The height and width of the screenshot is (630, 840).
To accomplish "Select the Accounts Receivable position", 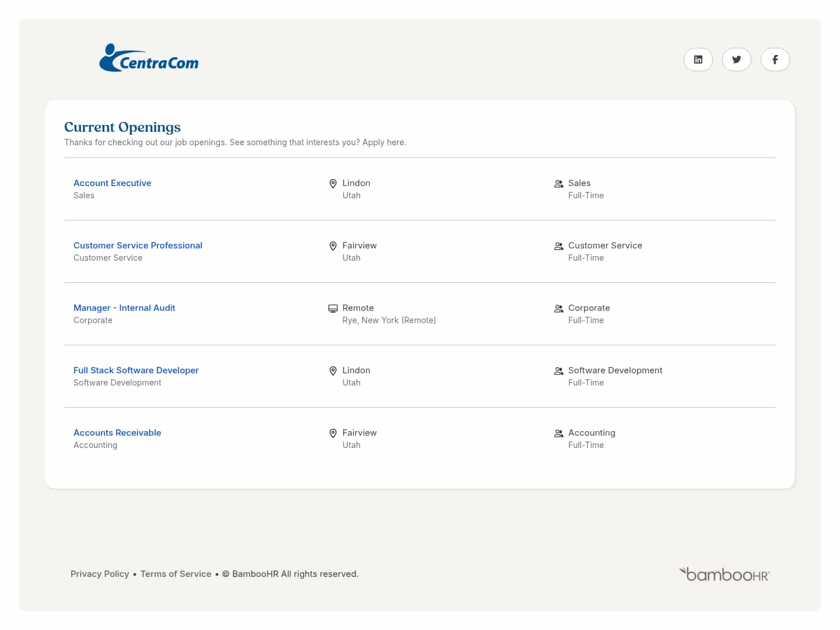I will [117, 433].
